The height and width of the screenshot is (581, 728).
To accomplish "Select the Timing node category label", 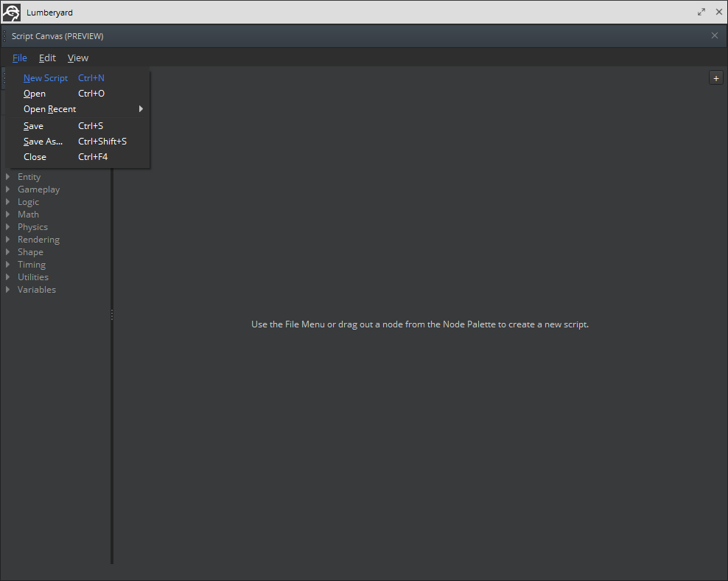I will (32, 265).
